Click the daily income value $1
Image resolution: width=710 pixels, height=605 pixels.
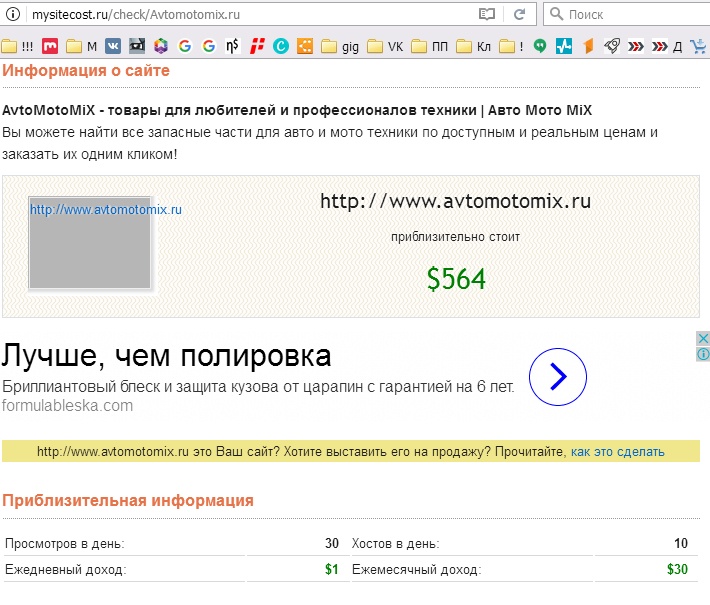point(331,569)
